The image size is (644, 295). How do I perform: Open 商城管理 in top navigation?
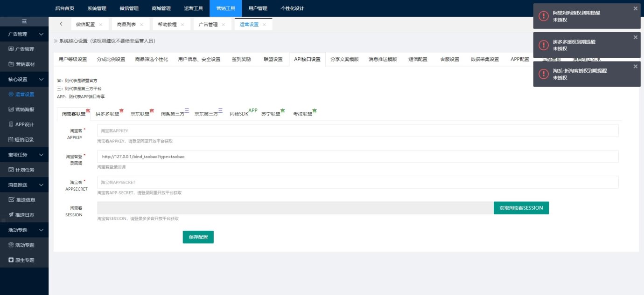tap(161, 8)
